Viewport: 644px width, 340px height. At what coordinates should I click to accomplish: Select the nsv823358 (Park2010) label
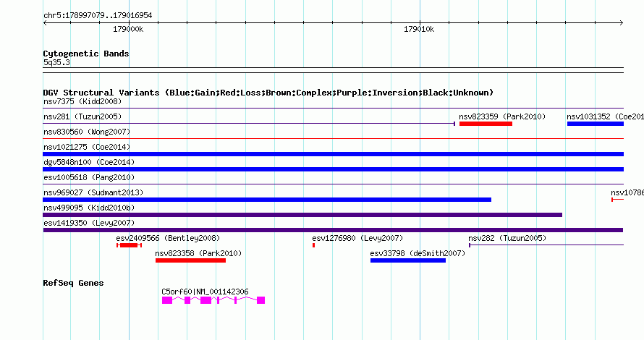coord(198,253)
